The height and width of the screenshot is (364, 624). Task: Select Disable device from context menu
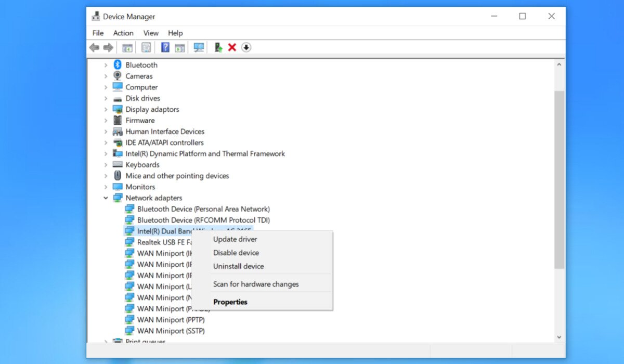click(236, 253)
